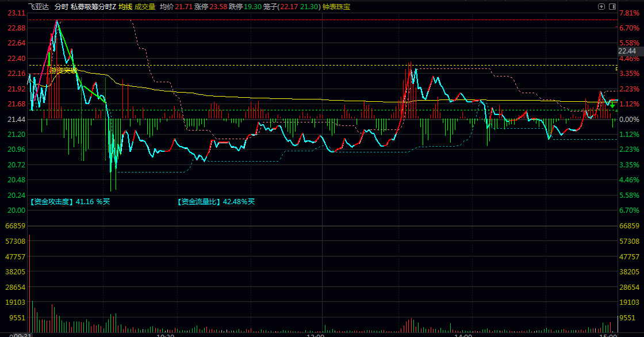Image resolution: width=644 pixels, height=337 pixels.
Task: Click the 14:00 time axis label
Action: click(463, 335)
